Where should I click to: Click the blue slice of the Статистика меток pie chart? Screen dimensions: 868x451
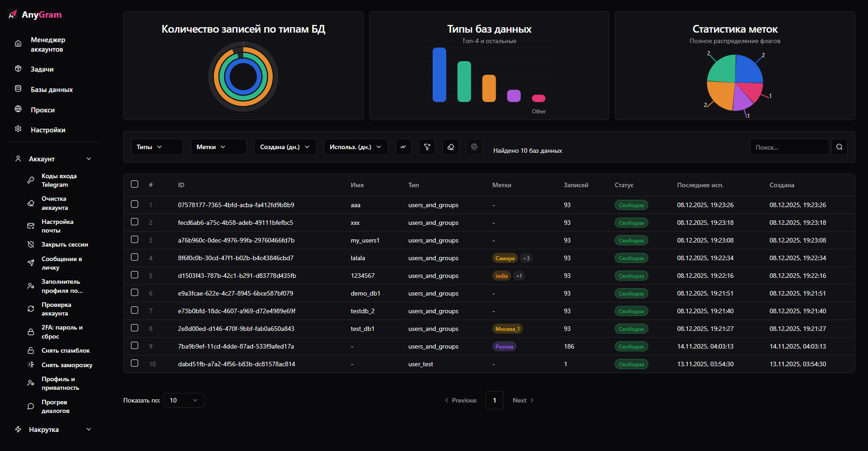point(747,69)
